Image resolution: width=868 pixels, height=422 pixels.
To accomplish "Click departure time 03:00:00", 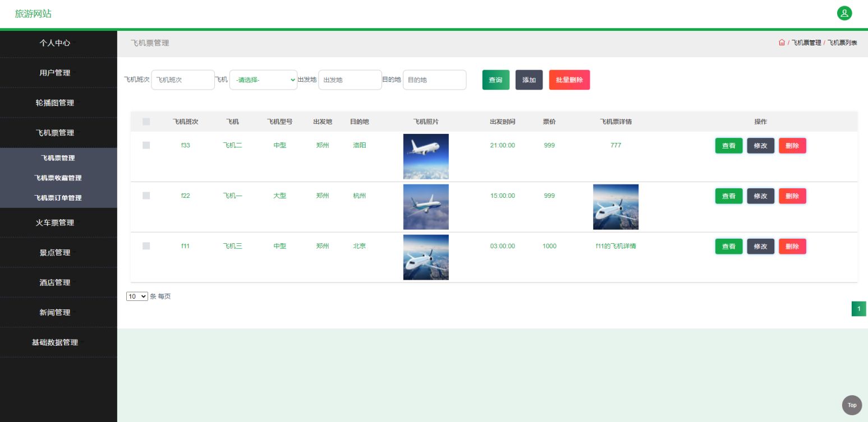I will [502, 246].
